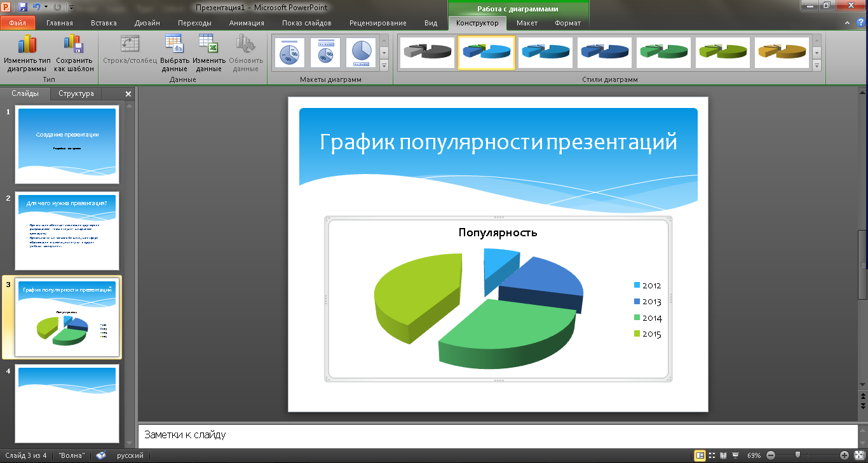Click the spell check icon in status bar
Viewport: 868px width, 463px height.
101,455
